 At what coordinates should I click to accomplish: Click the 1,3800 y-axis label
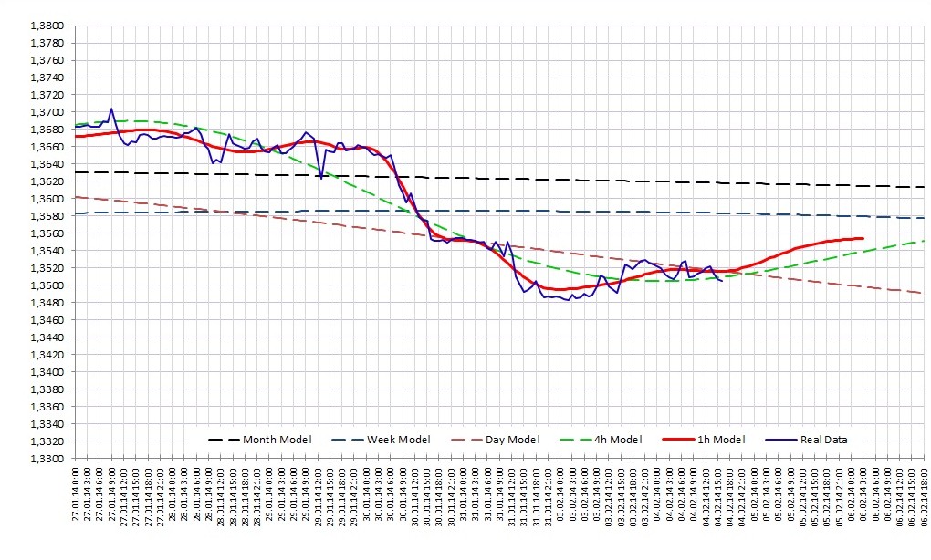point(47,26)
